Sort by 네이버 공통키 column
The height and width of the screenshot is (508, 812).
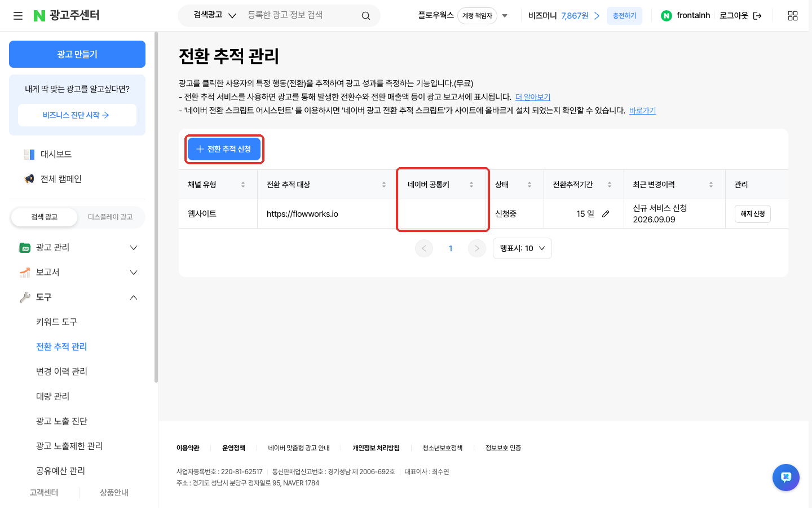[x=471, y=185]
